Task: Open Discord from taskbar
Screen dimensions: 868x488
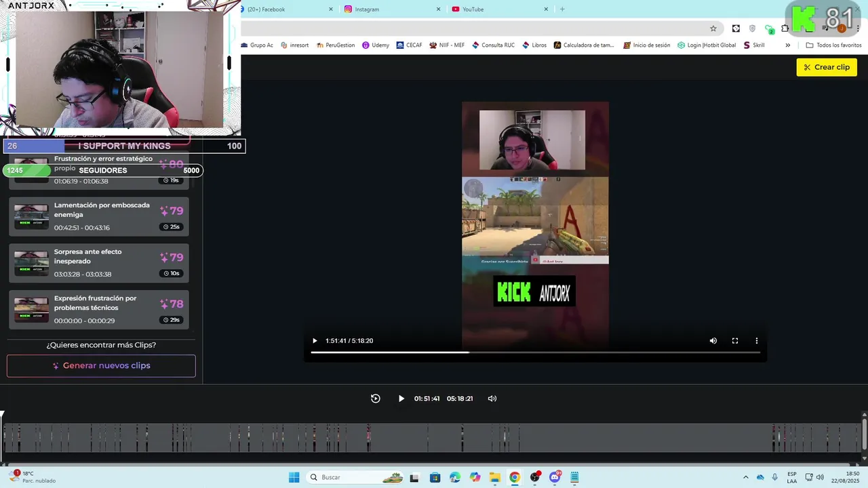Action: coord(555,477)
